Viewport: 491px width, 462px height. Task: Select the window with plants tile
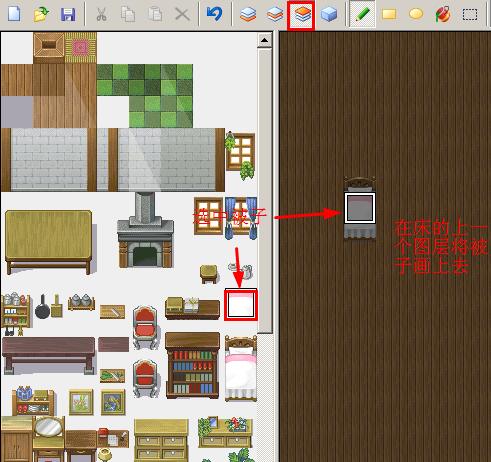tap(240, 155)
